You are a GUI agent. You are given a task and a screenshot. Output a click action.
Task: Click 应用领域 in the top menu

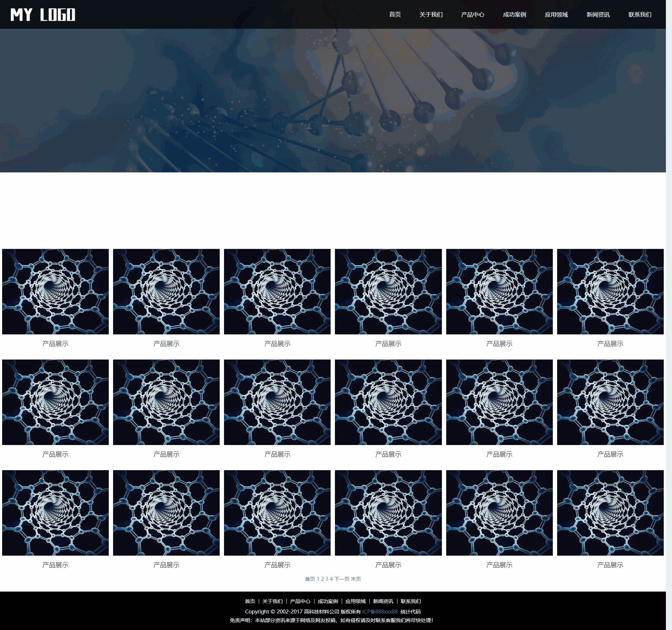point(556,15)
